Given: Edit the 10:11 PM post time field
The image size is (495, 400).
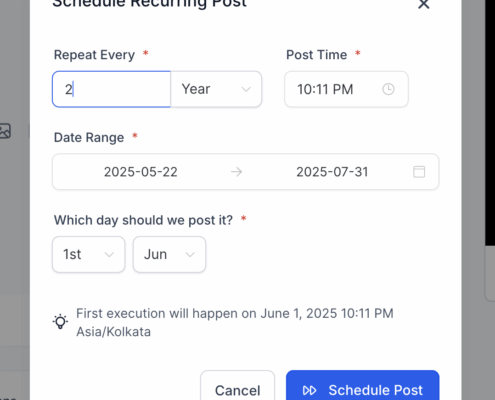Looking at the screenshot, I should tap(346, 89).
